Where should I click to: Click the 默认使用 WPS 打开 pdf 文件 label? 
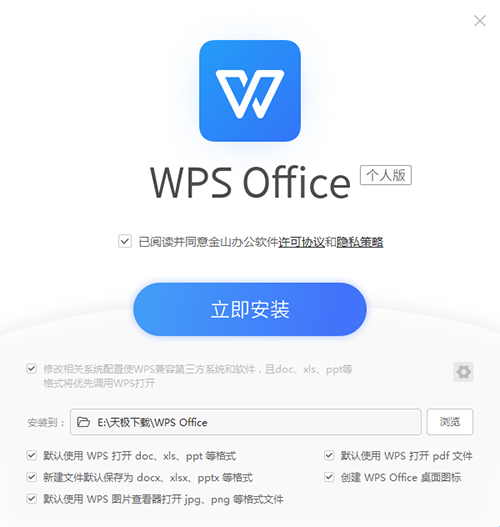[x=407, y=456]
